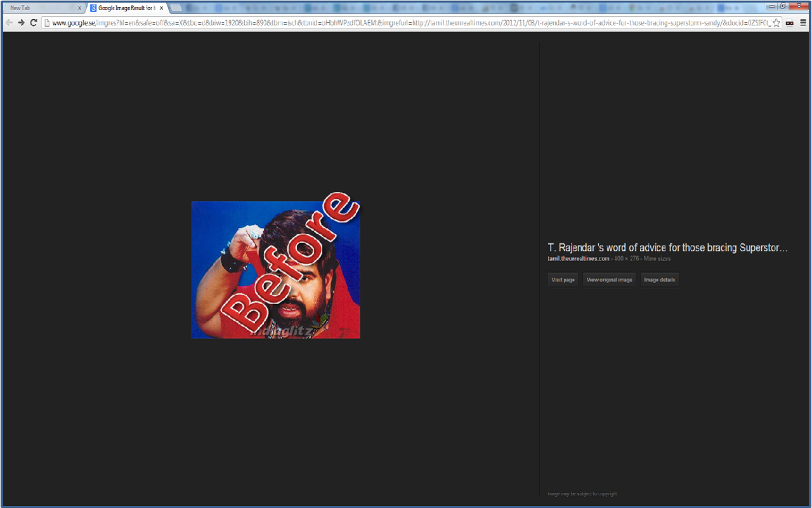Open a new tab with the new-tab stub
Viewport: 812px width, 508px height.
pyautogui.click(x=175, y=8)
